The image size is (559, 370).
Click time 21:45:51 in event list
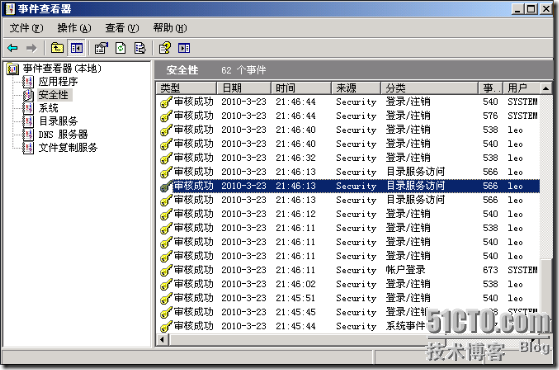(296, 298)
